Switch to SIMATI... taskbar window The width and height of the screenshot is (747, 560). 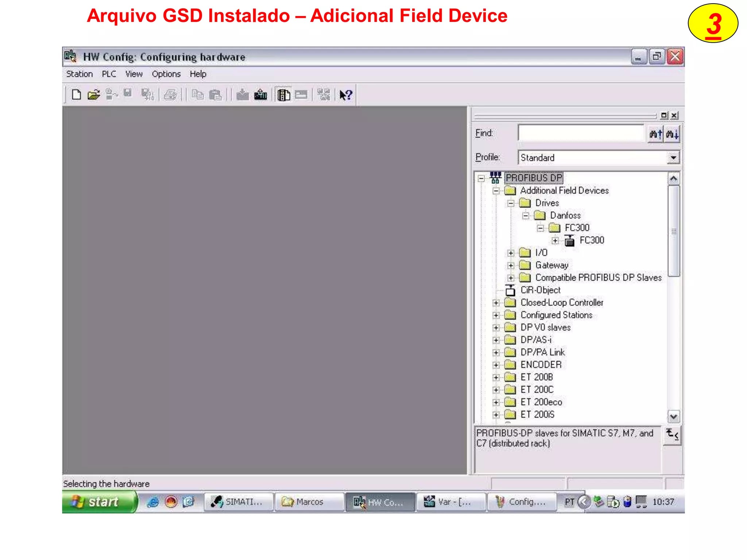(x=238, y=502)
